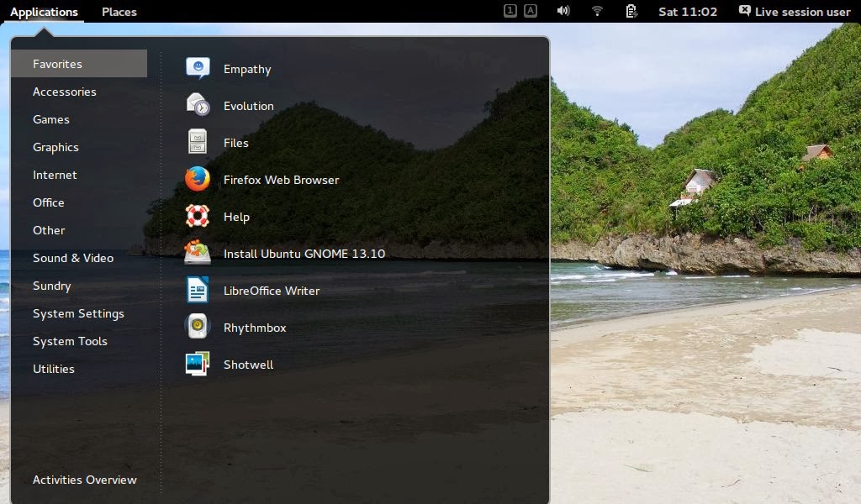Select the Accessories category

65,92
